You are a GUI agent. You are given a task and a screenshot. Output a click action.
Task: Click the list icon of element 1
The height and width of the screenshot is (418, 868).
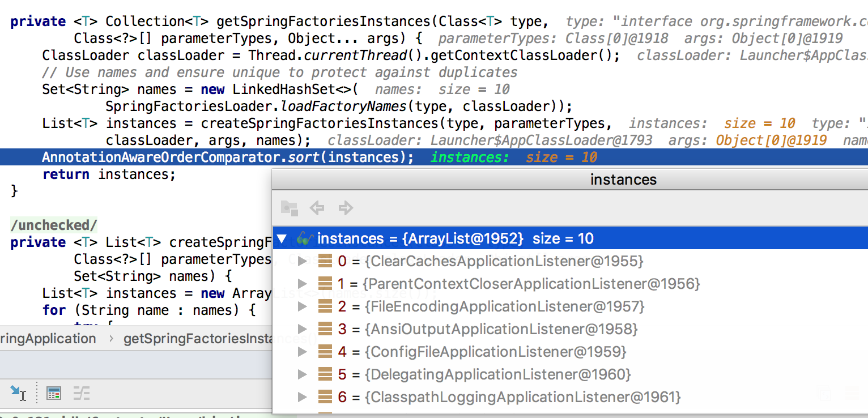point(325,284)
